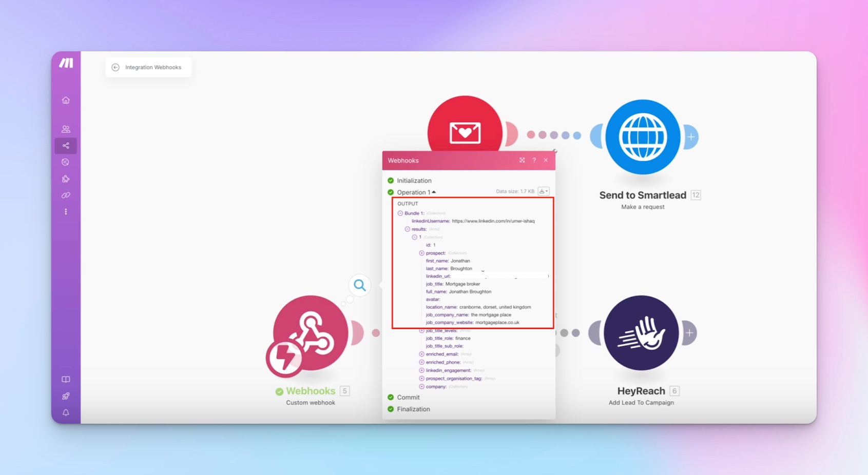Expand the company collection

(422, 386)
